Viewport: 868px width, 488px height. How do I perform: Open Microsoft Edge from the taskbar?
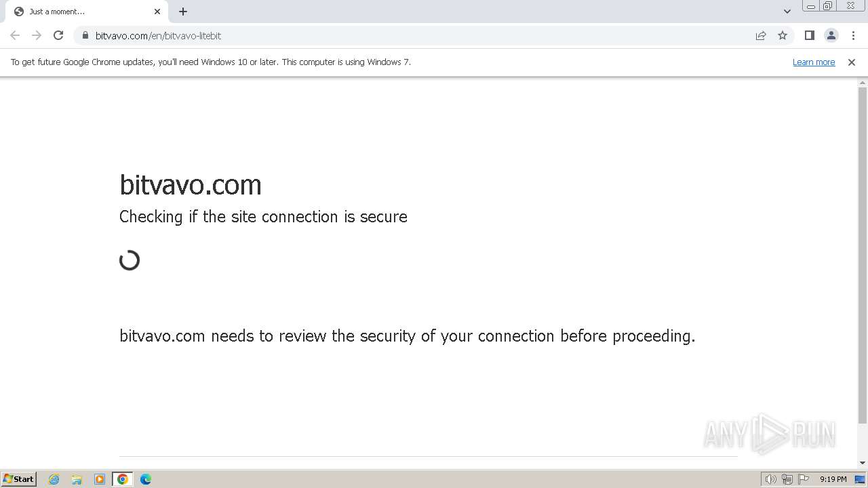[x=146, y=479]
